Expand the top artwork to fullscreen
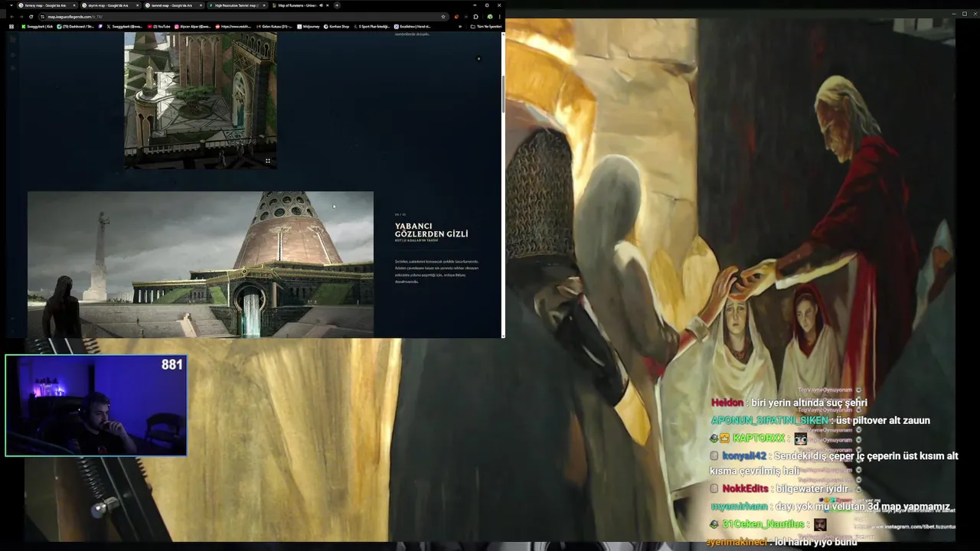Screen dimensions: 980x551 tap(267, 161)
